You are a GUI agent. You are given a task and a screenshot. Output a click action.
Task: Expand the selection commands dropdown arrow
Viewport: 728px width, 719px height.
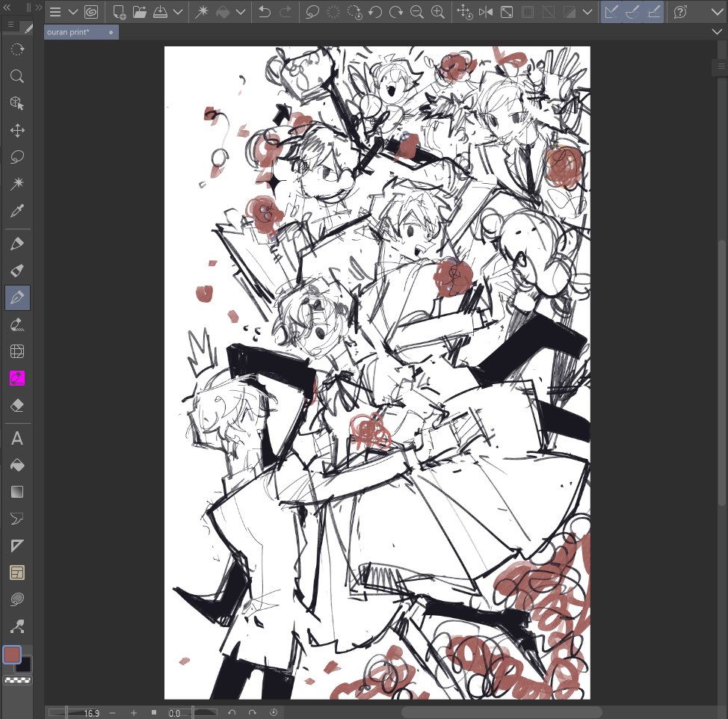pyautogui.click(x=587, y=12)
